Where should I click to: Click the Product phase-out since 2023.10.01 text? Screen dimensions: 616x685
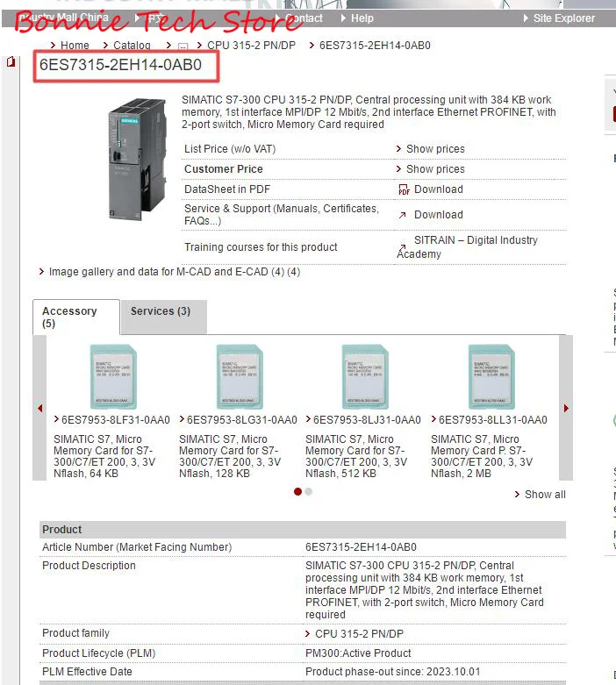tap(392, 672)
